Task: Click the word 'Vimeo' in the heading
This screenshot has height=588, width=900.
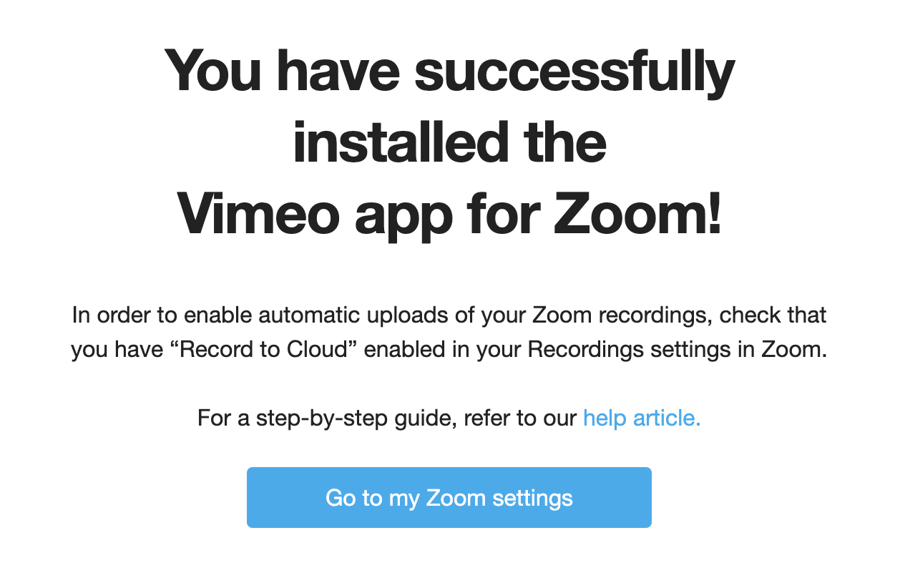Action: point(259,213)
